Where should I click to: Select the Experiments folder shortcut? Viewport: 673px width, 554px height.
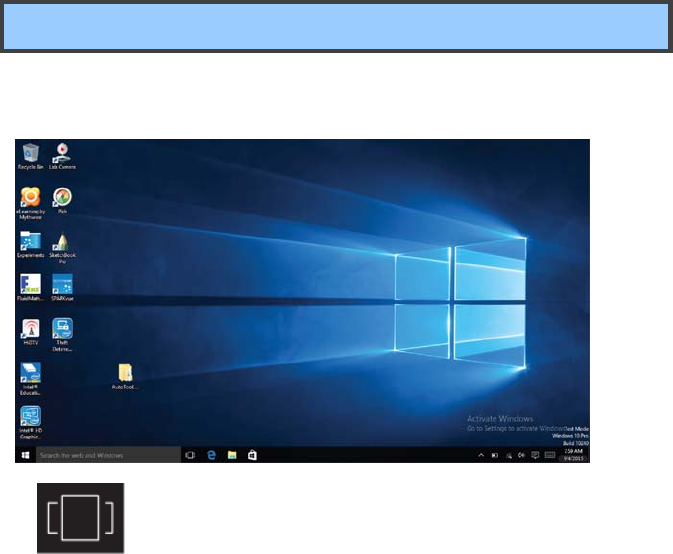point(30,245)
